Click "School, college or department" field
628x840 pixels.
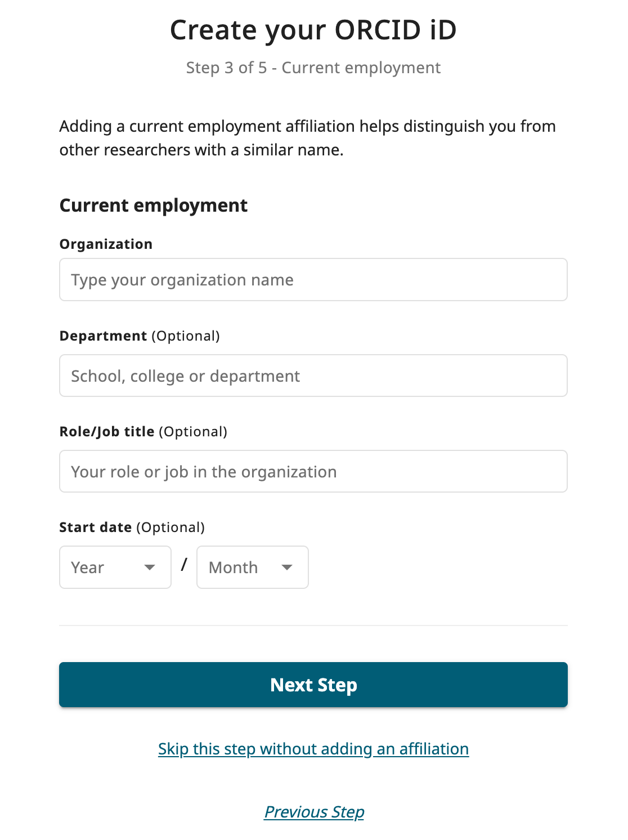coord(313,376)
